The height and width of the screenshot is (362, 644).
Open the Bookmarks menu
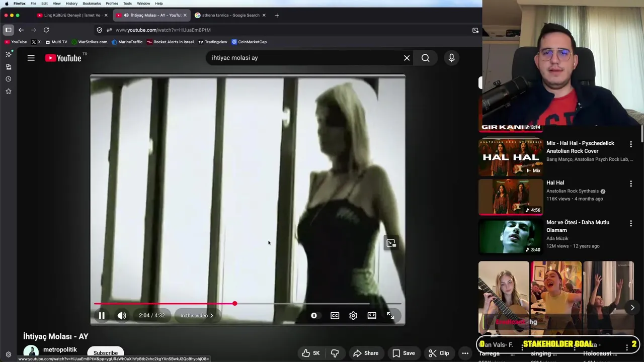tap(92, 4)
